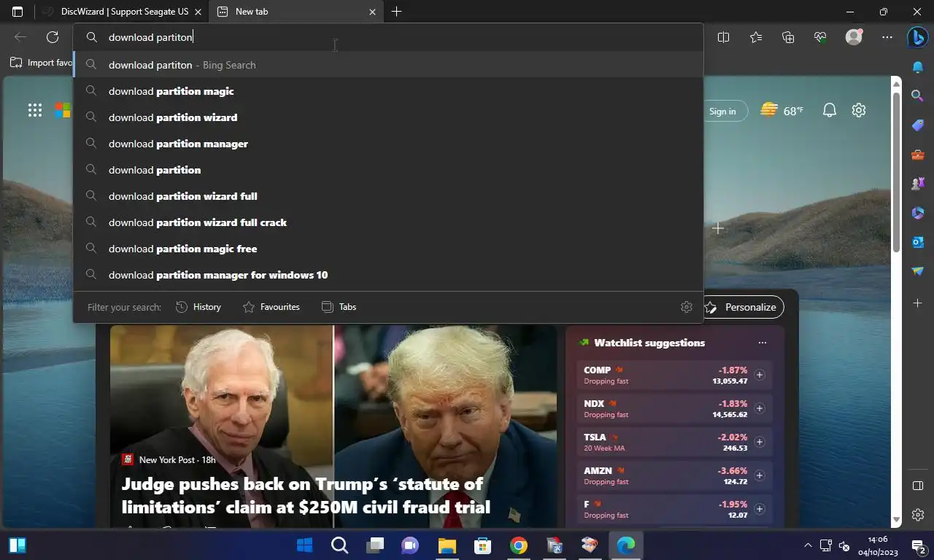Select suggestion 'download partition wizard full'
The image size is (934, 560).
[x=388, y=196]
